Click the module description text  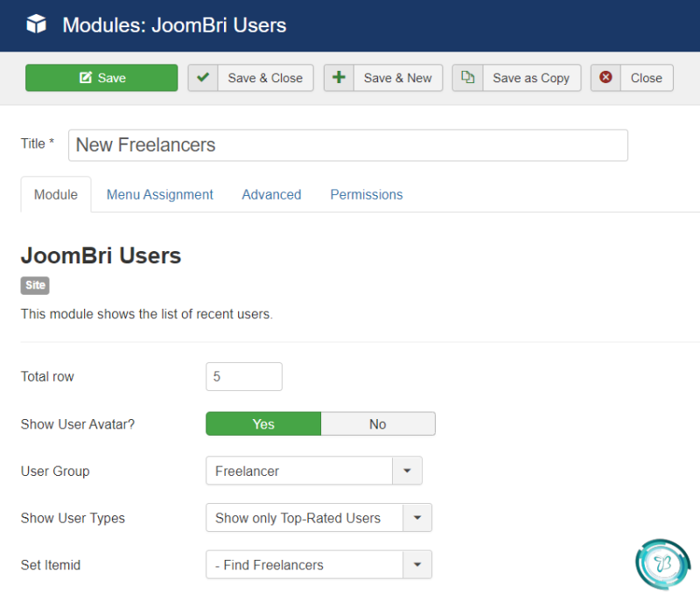[146, 314]
